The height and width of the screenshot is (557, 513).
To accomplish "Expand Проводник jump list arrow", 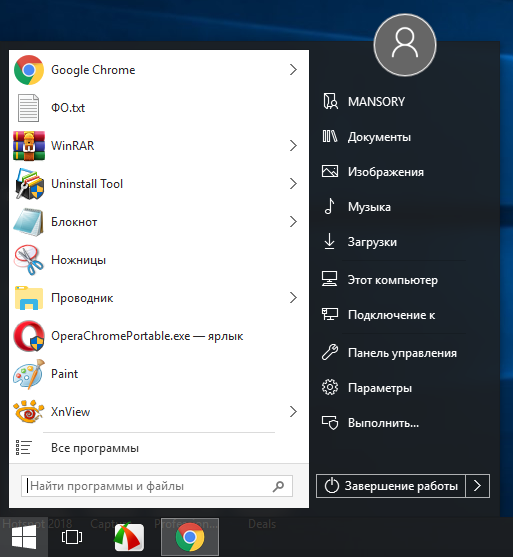I will click(x=293, y=298).
